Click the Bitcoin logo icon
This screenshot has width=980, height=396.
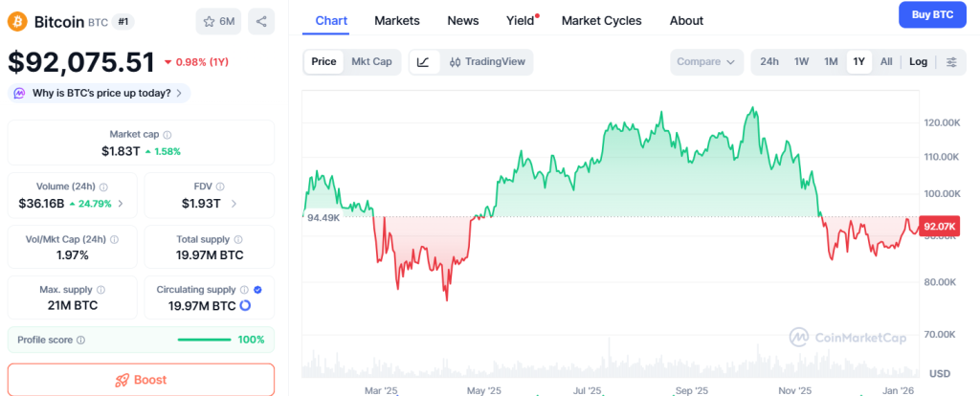pos(16,20)
